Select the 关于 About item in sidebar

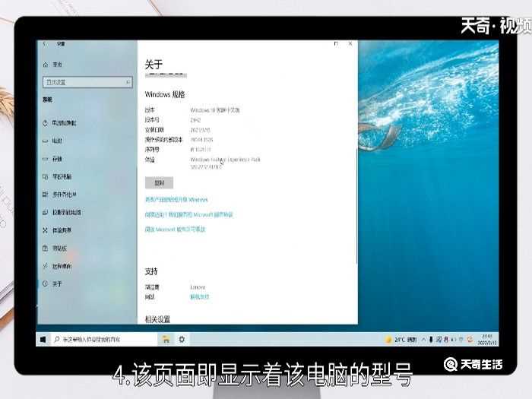pyautogui.click(x=52, y=284)
